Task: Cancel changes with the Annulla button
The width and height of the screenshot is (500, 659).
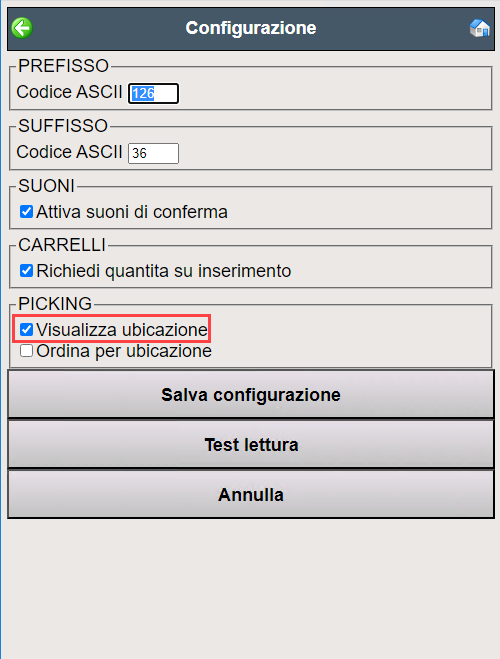Action: [251, 494]
